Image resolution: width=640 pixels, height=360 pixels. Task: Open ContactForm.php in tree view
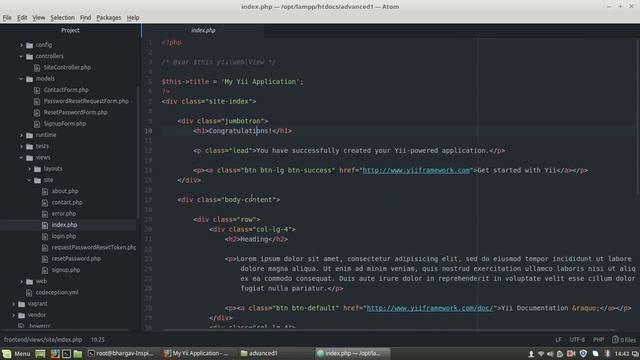tap(66, 90)
